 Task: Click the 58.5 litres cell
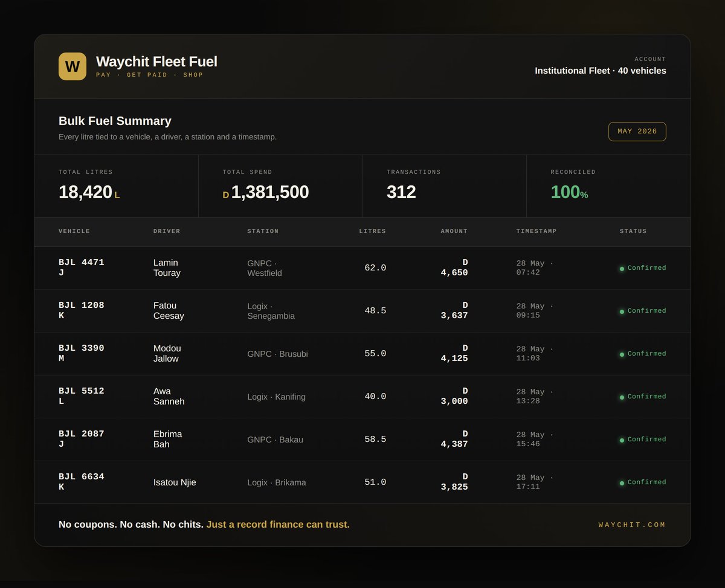tap(375, 439)
